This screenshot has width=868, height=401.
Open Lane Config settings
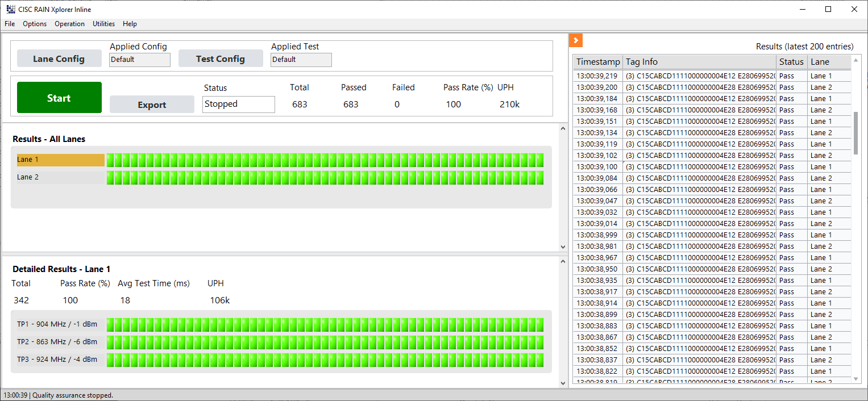click(x=59, y=59)
